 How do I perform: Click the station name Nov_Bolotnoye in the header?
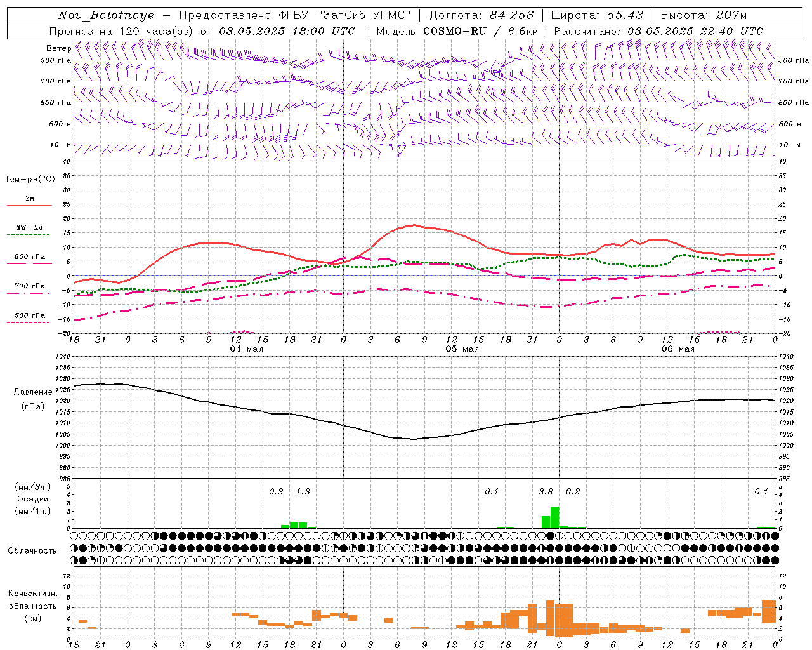106,15
